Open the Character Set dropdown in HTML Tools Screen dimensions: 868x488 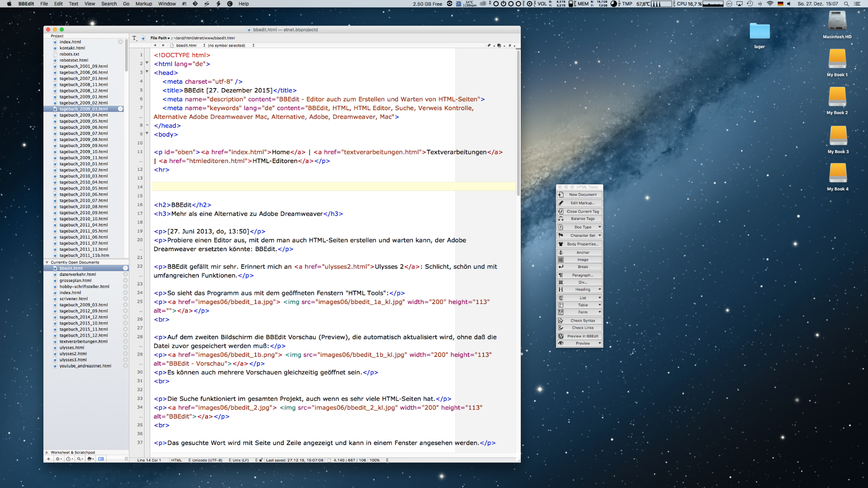coord(579,236)
